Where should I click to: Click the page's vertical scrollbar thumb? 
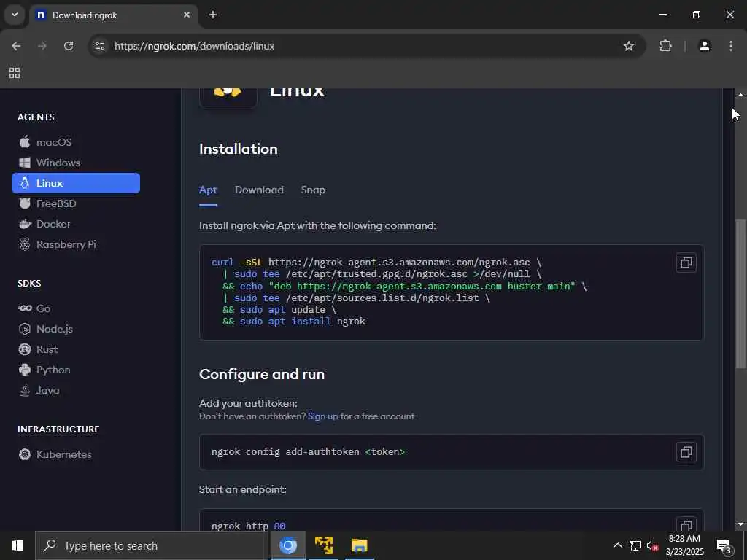[x=740, y=293]
